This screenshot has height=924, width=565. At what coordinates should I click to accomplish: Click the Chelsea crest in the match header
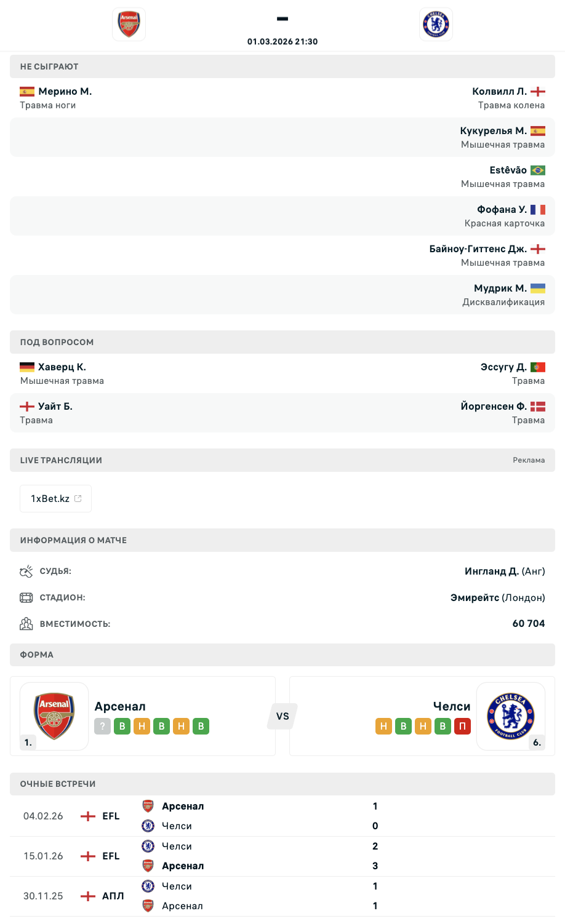tap(436, 25)
